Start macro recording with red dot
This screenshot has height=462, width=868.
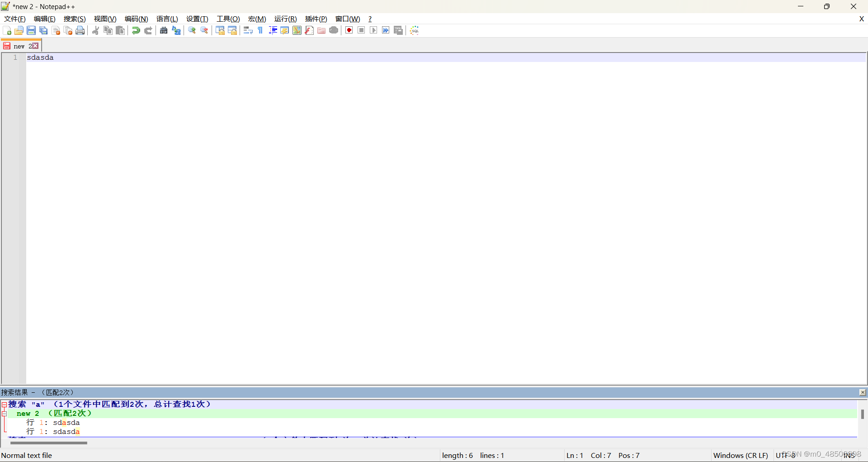(349, 30)
